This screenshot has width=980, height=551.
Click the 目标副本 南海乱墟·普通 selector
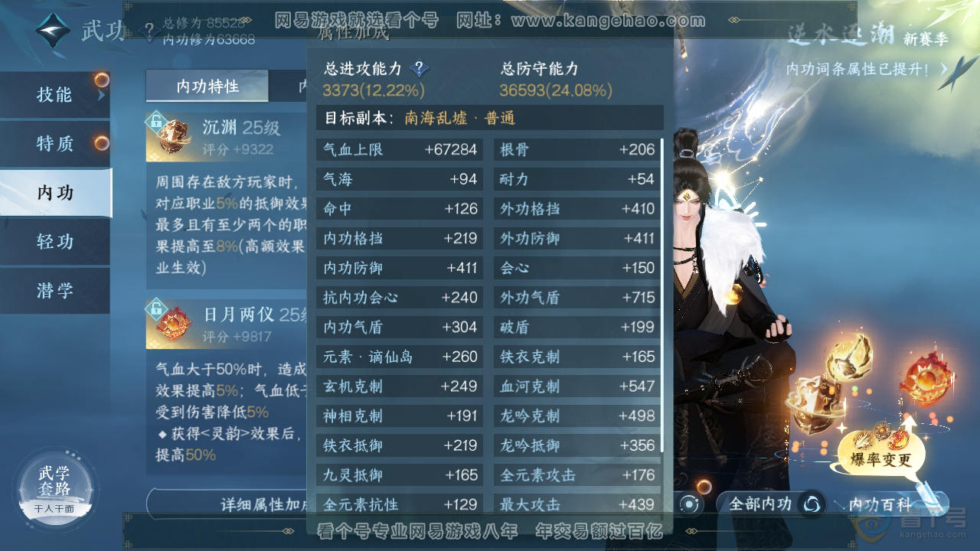click(x=489, y=118)
